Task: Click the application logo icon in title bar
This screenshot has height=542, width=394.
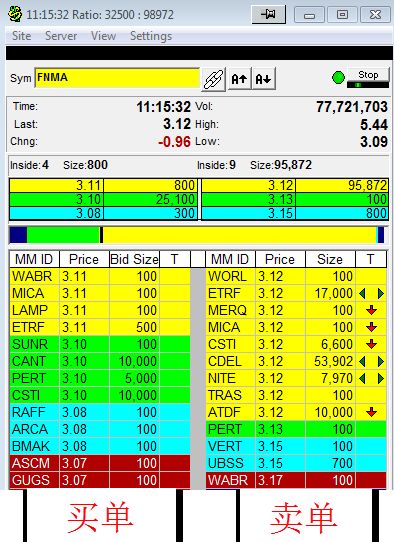Action: (x=15, y=14)
